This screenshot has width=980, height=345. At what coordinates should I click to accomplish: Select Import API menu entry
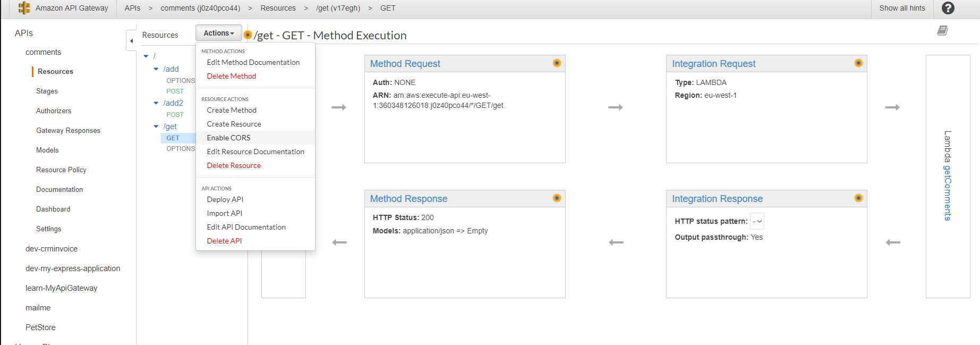point(255,213)
